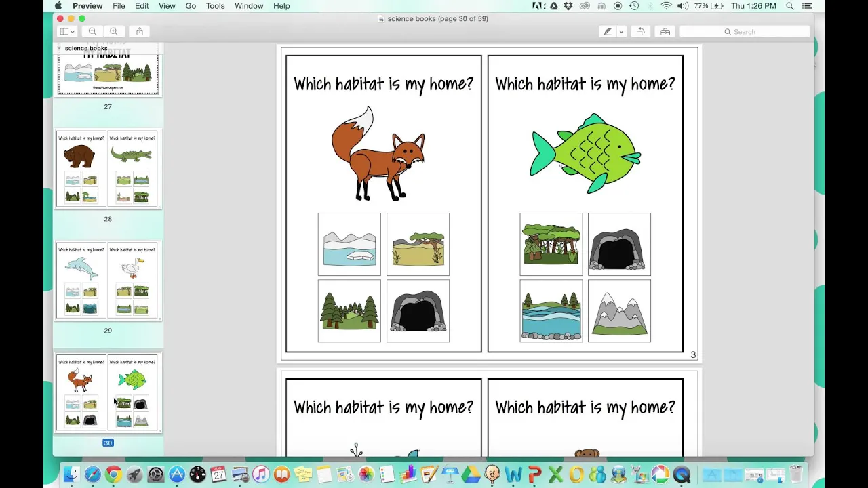Open the Help menu

point(281,5)
